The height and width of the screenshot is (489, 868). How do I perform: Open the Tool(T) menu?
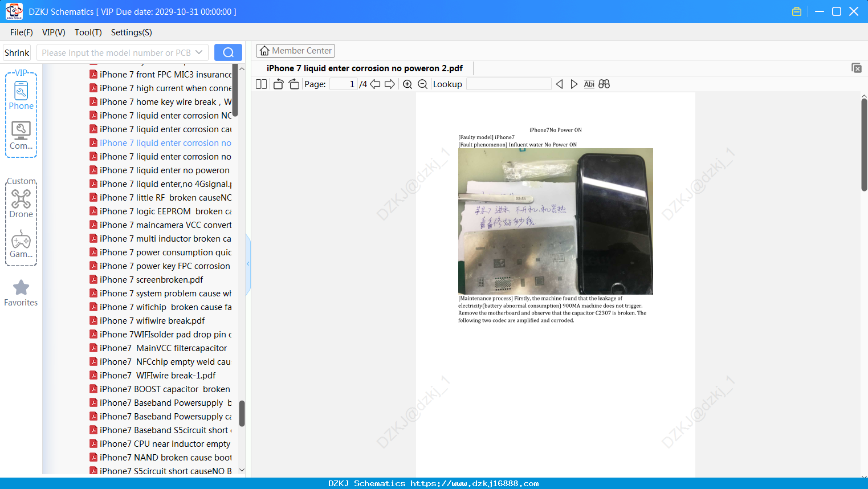[88, 32]
